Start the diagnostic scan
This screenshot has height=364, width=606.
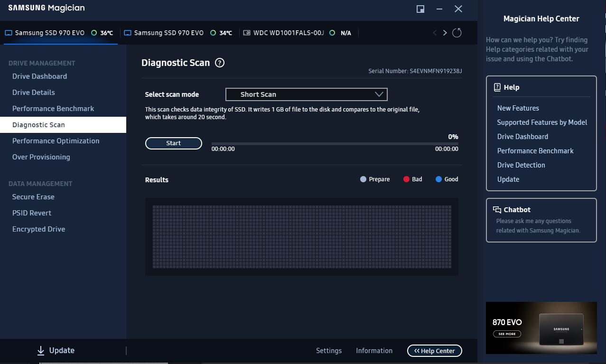coord(174,143)
